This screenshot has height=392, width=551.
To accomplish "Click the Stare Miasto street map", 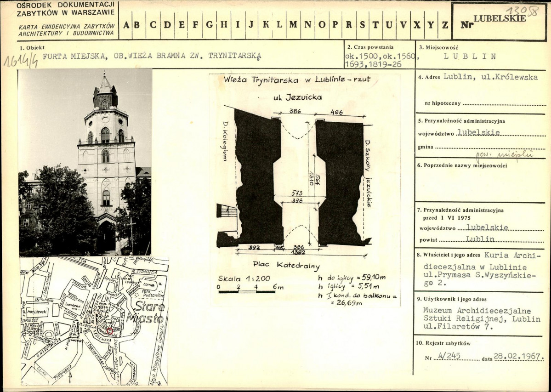I will pyautogui.click(x=94, y=321).
